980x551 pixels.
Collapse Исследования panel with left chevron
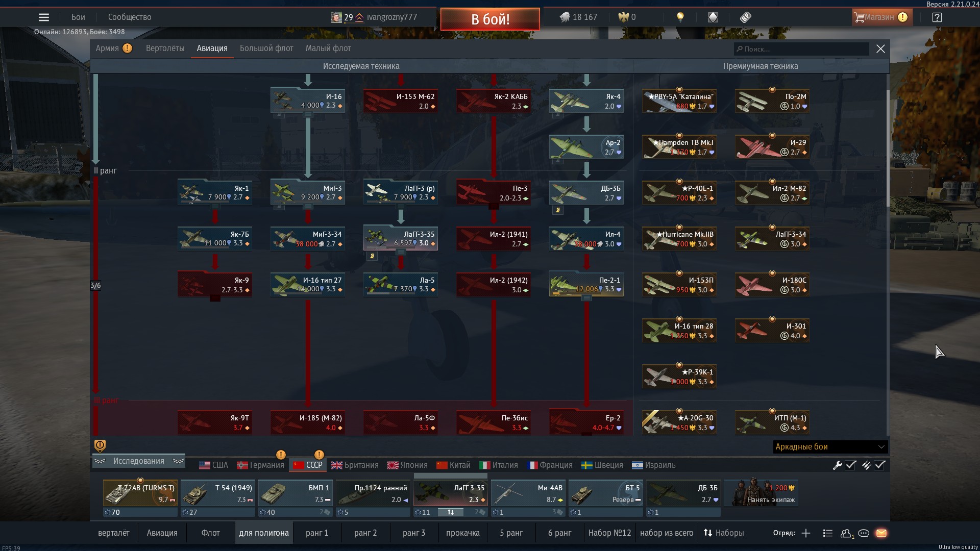click(x=100, y=461)
